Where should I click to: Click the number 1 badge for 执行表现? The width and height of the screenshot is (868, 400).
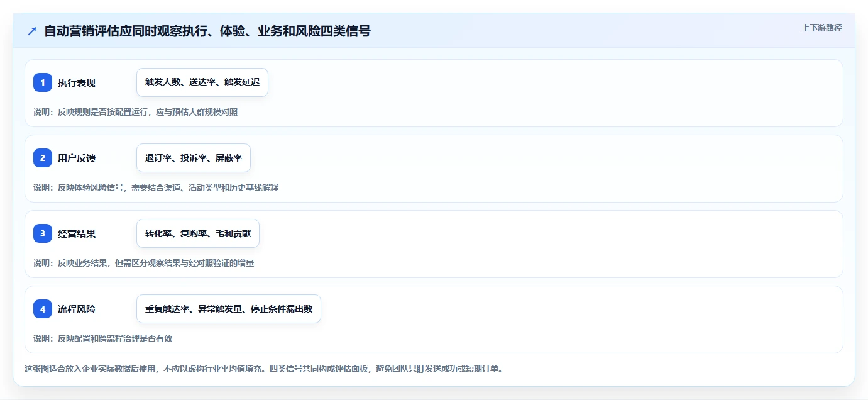tap(43, 82)
